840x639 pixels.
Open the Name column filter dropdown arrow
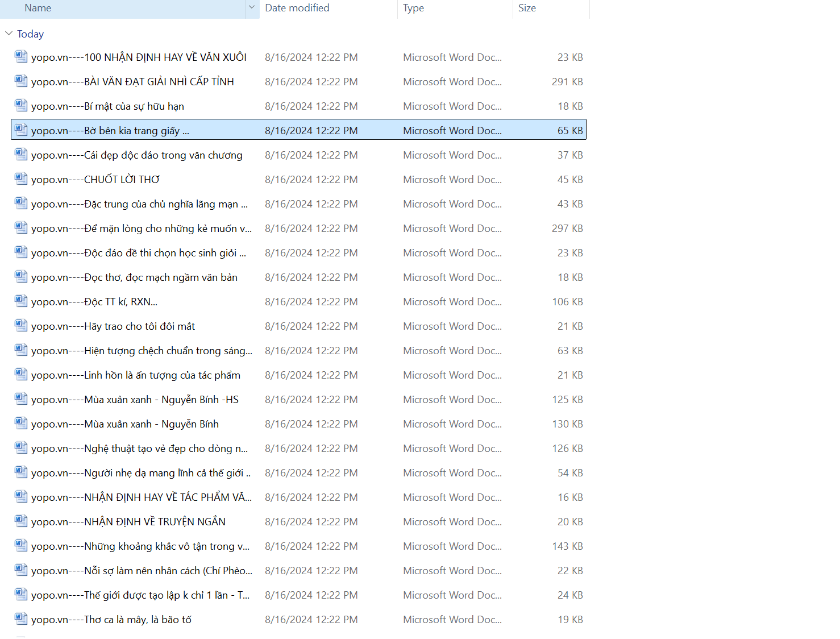coord(252,8)
